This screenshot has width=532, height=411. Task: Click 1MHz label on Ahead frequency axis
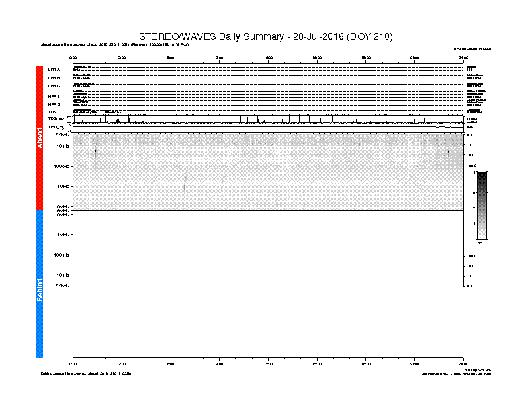pyautogui.click(x=63, y=186)
